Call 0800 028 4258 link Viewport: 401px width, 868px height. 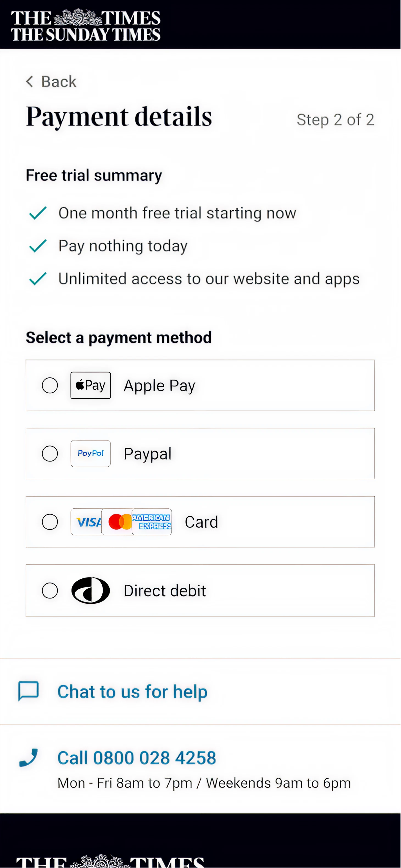(x=137, y=758)
